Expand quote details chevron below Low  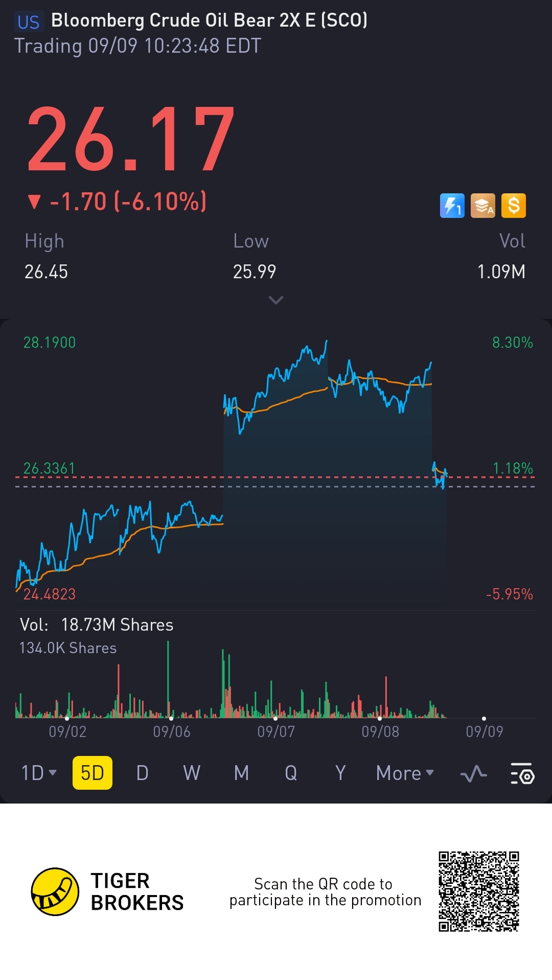click(x=276, y=300)
